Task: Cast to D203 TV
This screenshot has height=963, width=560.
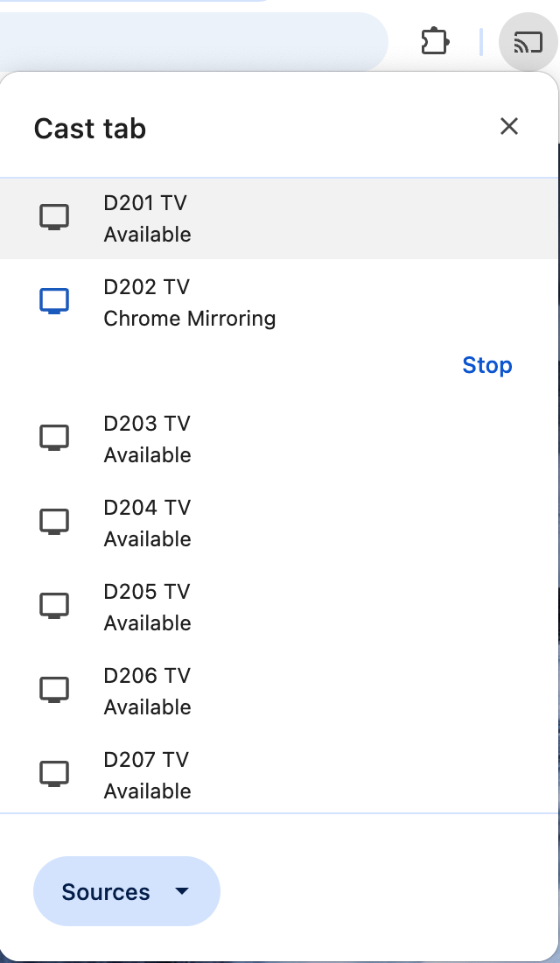Action: tap(279, 439)
